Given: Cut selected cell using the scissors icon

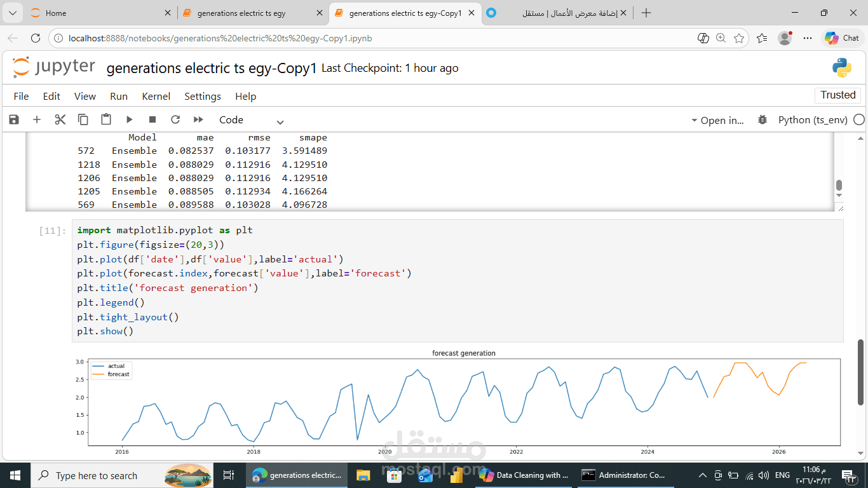Looking at the screenshot, I should point(60,119).
